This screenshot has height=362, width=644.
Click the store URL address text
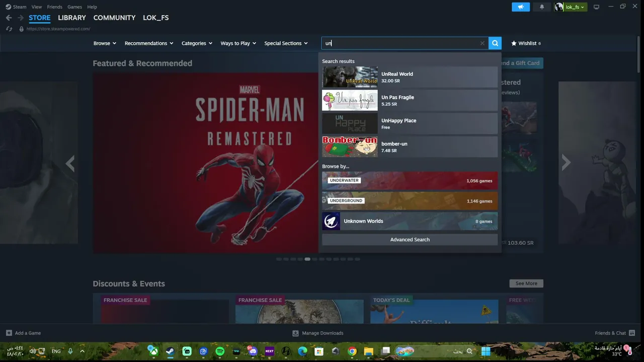(x=58, y=29)
